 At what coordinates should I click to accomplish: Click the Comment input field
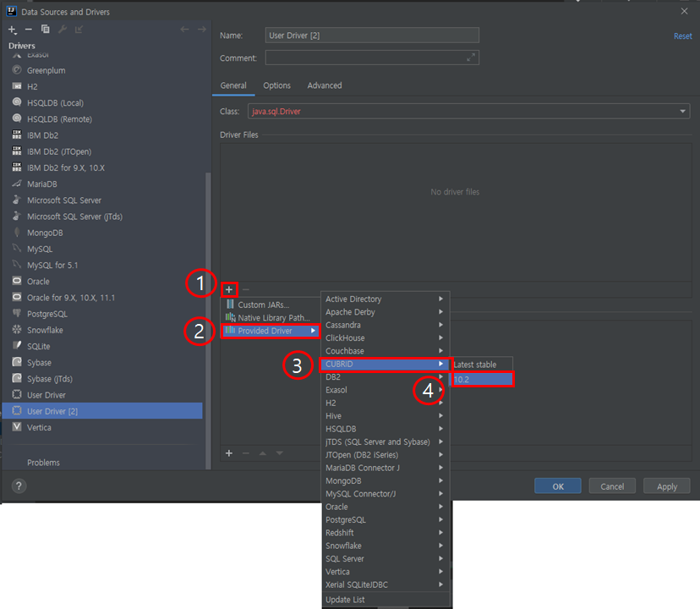372,58
